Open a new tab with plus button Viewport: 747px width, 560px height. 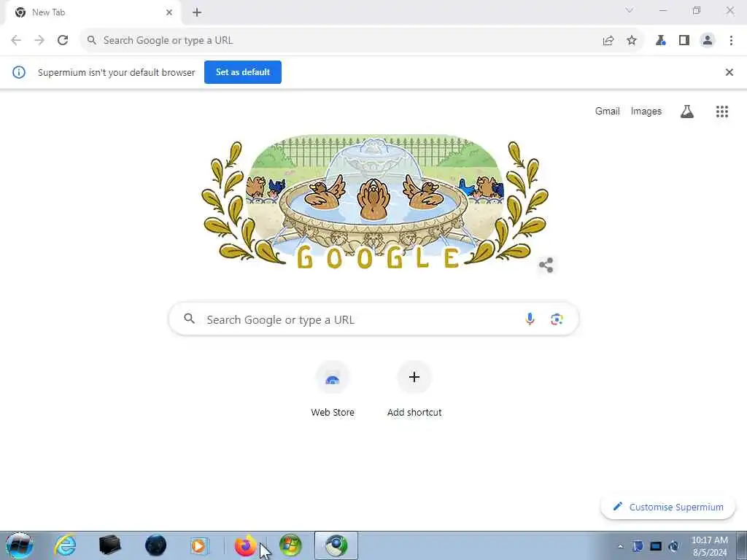click(x=197, y=12)
